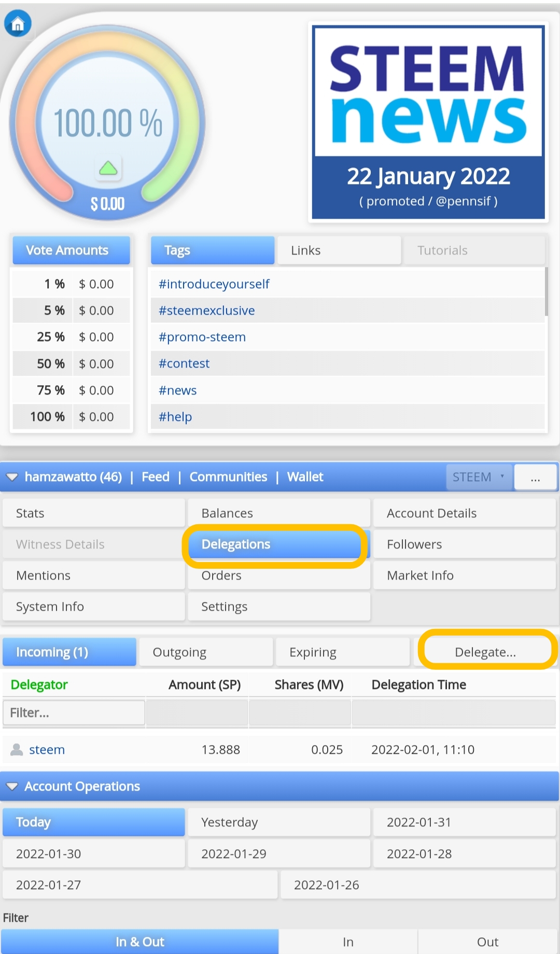Click the home icon at top
This screenshot has height=954, width=560.
click(x=18, y=24)
